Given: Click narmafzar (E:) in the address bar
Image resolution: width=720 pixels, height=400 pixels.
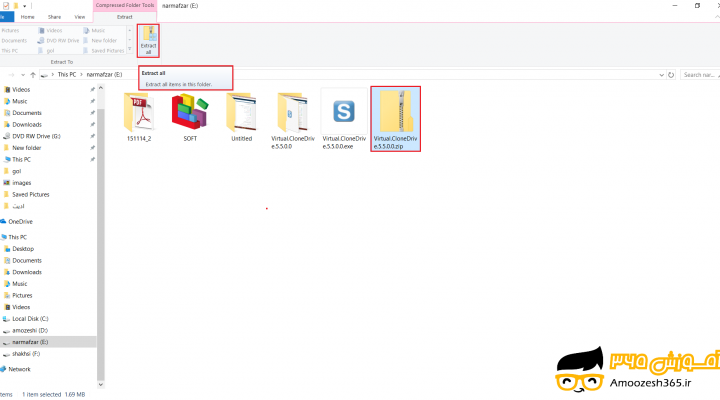Looking at the screenshot, I should click(104, 74).
